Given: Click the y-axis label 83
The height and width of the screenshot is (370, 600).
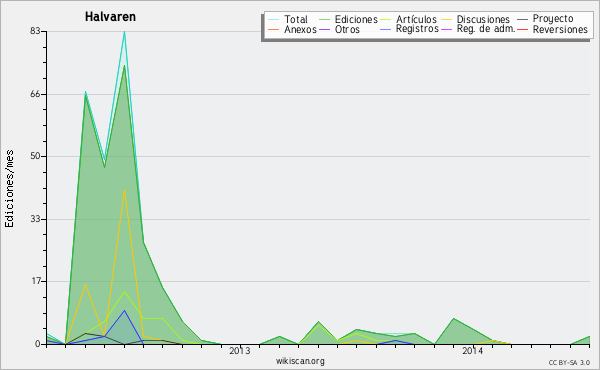Looking at the screenshot, I should coord(35,31).
